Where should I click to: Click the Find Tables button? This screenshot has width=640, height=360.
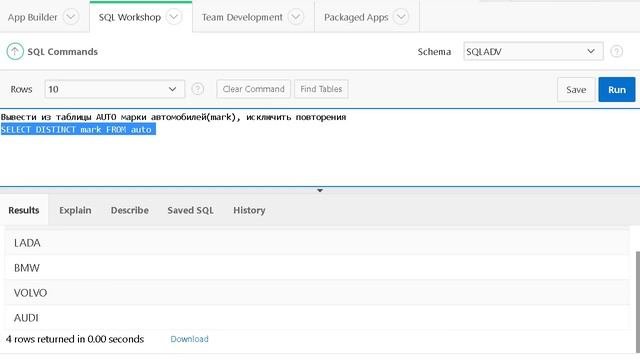coord(321,89)
